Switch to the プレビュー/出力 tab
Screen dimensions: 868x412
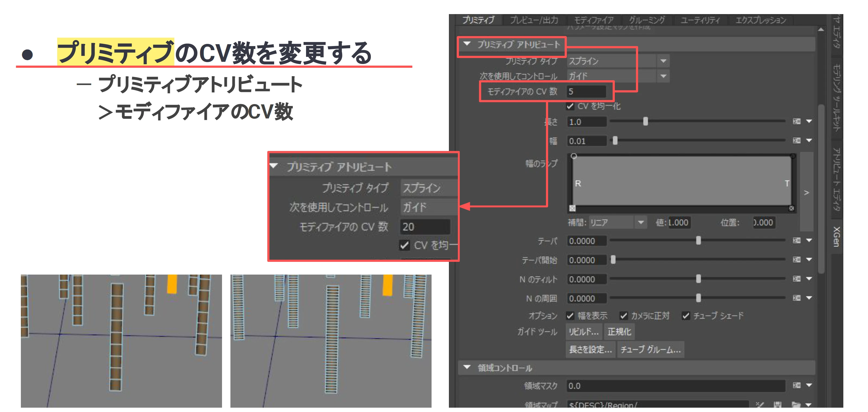click(x=534, y=20)
